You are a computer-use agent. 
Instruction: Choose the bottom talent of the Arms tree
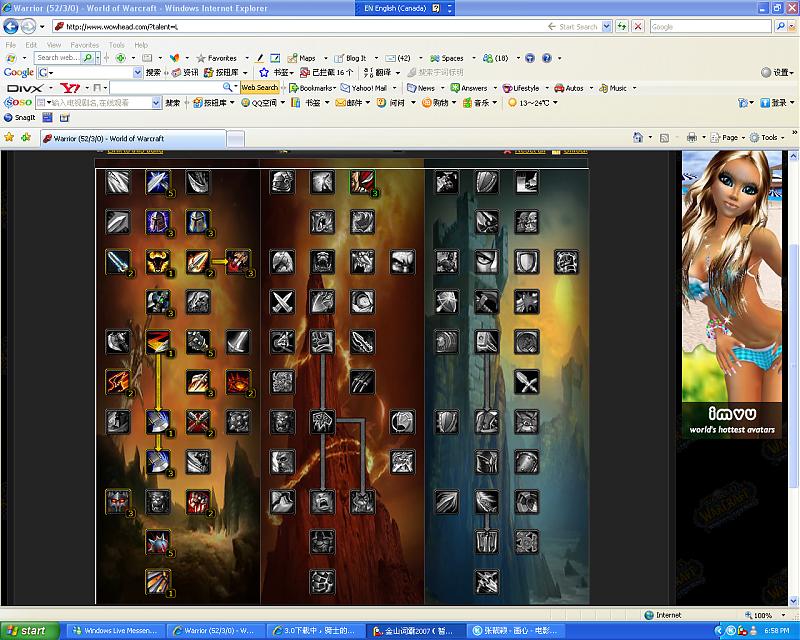[158, 582]
